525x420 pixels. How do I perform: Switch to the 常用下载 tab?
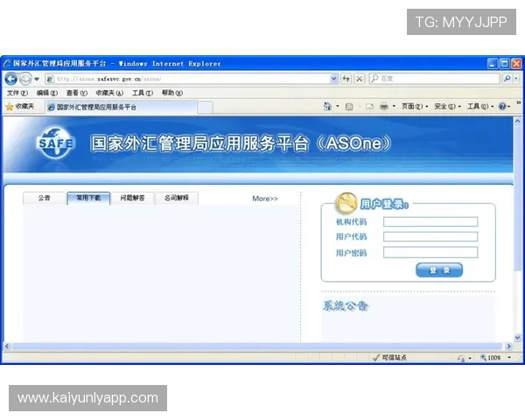click(88, 198)
